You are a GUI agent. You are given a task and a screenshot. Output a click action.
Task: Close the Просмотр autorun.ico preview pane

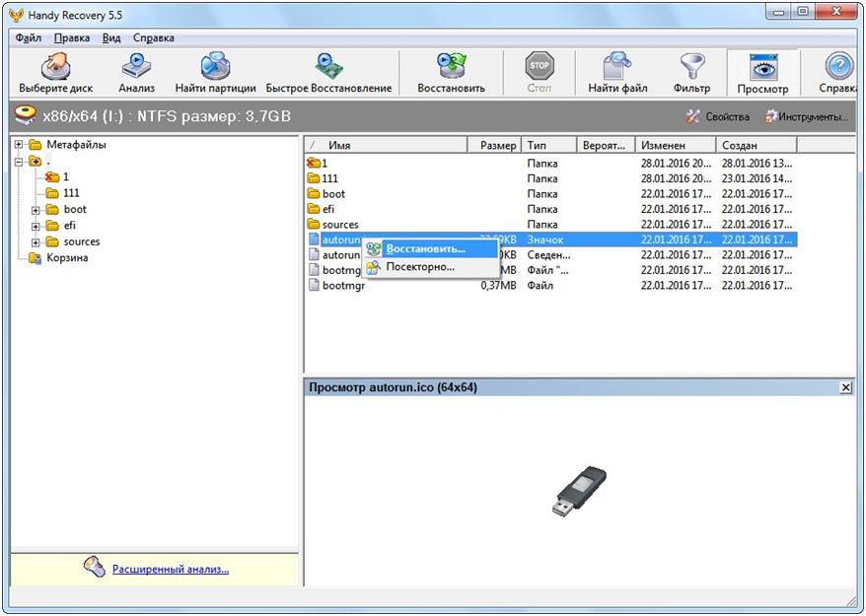(845, 387)
